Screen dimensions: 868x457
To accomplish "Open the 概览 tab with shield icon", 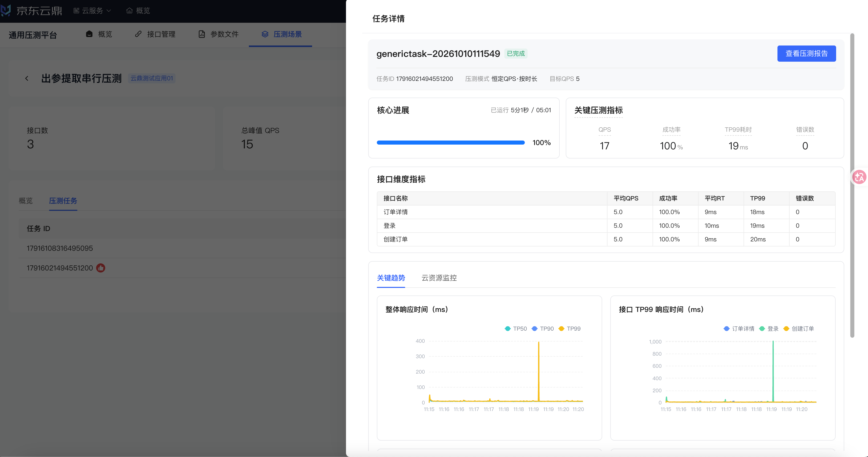I will coord(99,34).
